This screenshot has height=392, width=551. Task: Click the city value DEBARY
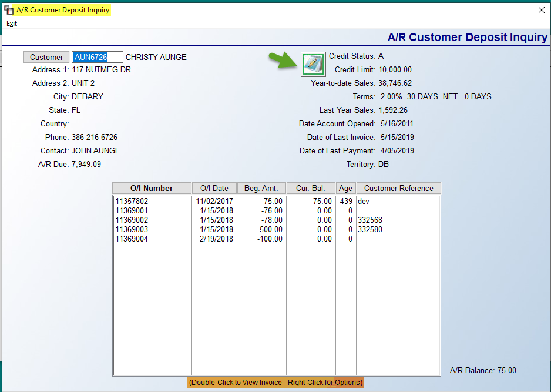88,97
